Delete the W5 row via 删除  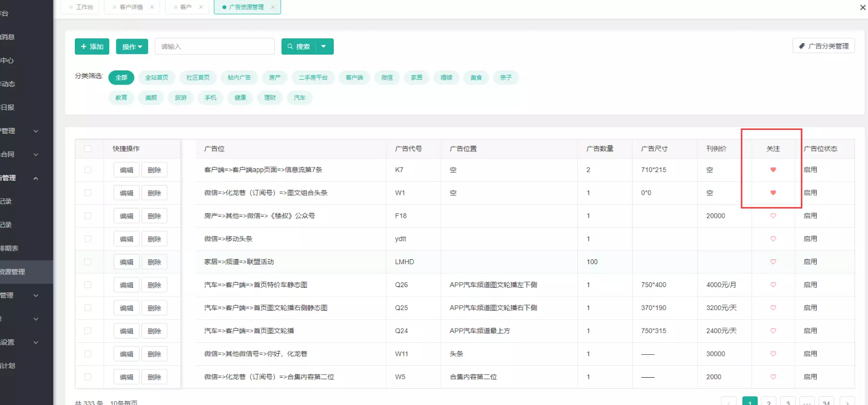[x=155, y=377]
